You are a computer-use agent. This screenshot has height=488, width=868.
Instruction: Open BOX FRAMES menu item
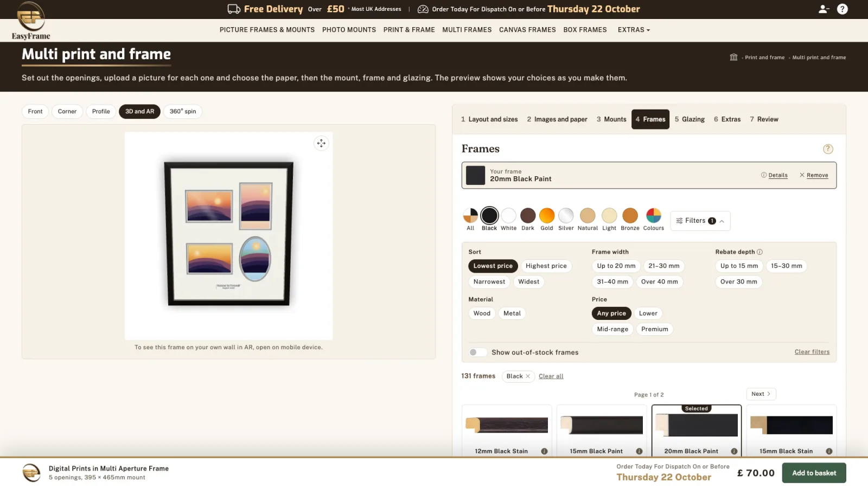(x=585, y=30)
